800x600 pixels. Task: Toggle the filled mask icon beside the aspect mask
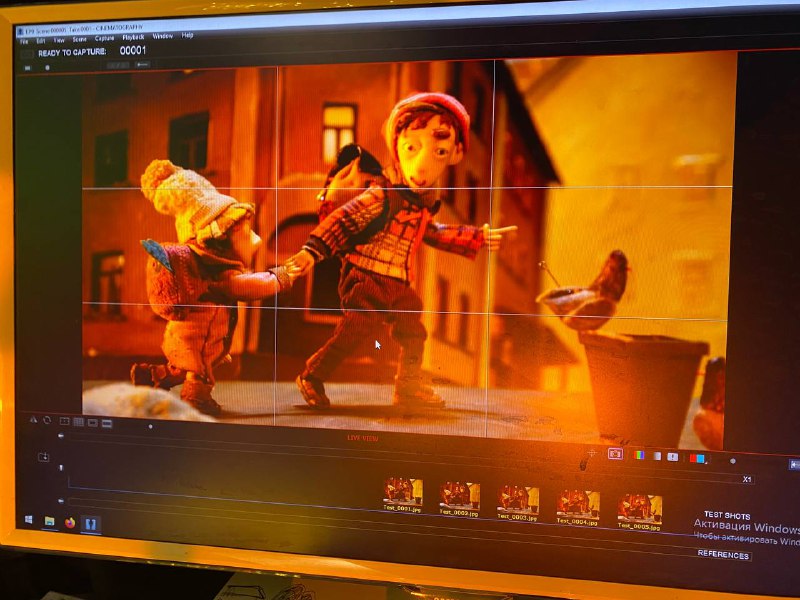107,423
